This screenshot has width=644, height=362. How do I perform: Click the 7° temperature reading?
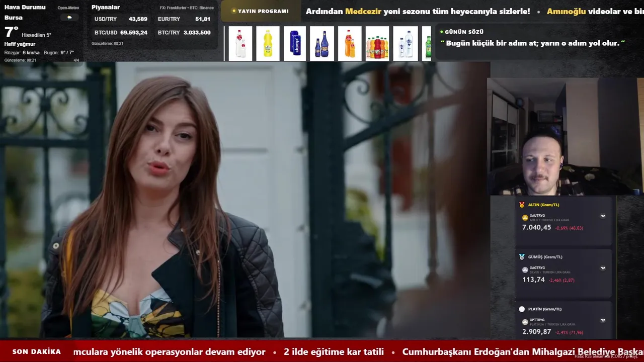point(11,32)
